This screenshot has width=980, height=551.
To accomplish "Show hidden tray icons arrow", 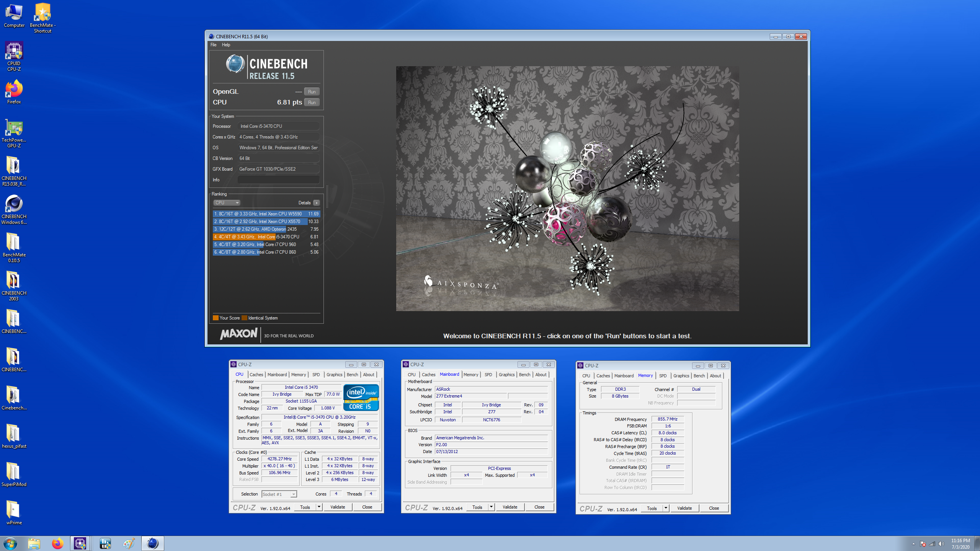I will (913, 544).
